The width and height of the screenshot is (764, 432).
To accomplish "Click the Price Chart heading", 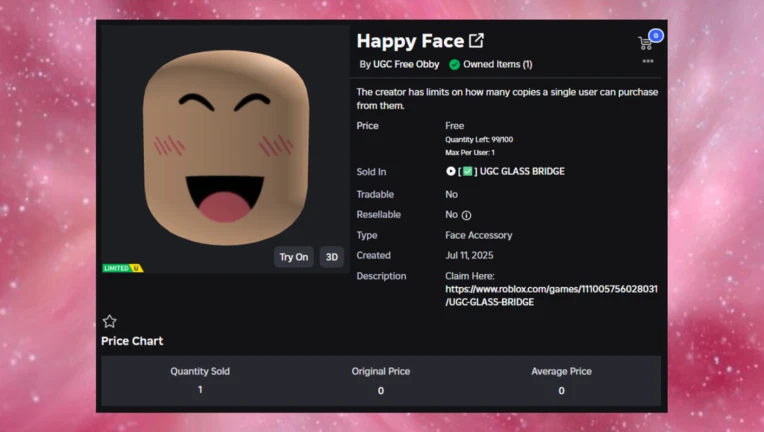I will 132,341.
